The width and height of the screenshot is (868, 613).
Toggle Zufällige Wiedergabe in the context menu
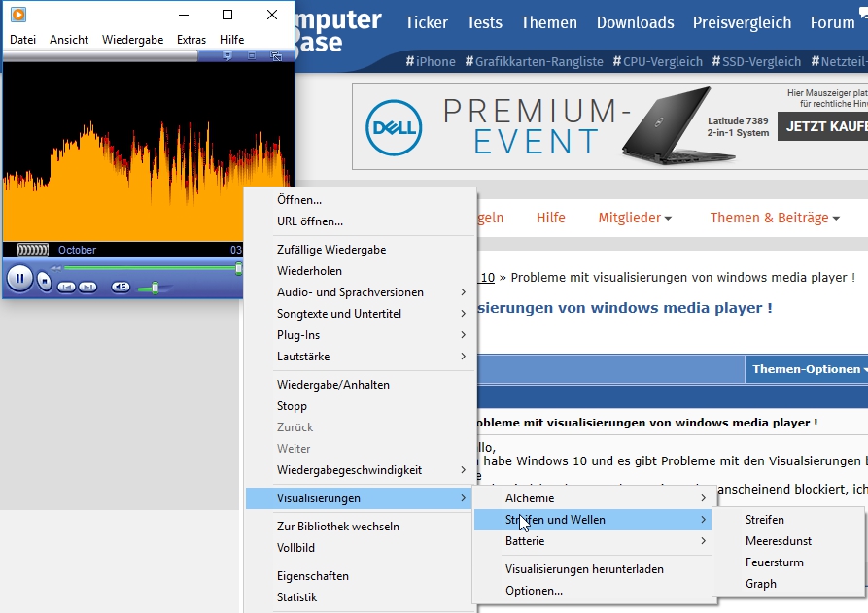click(x=361, y=250)
